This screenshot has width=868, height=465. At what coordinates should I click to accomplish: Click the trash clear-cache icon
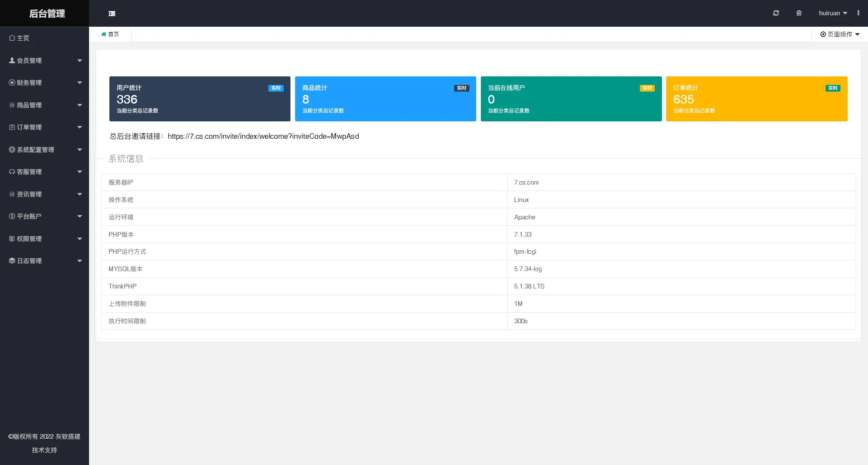[x=799, y=13]
